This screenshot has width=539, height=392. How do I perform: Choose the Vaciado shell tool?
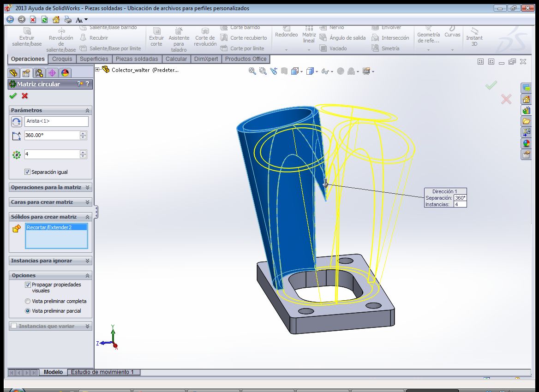[x=333, y=48]
